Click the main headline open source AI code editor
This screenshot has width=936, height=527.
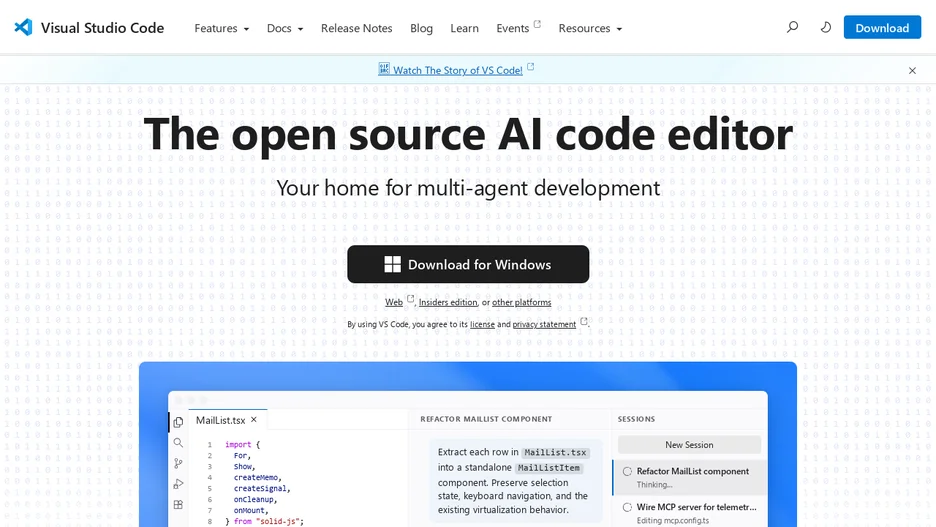click(468, 134)
